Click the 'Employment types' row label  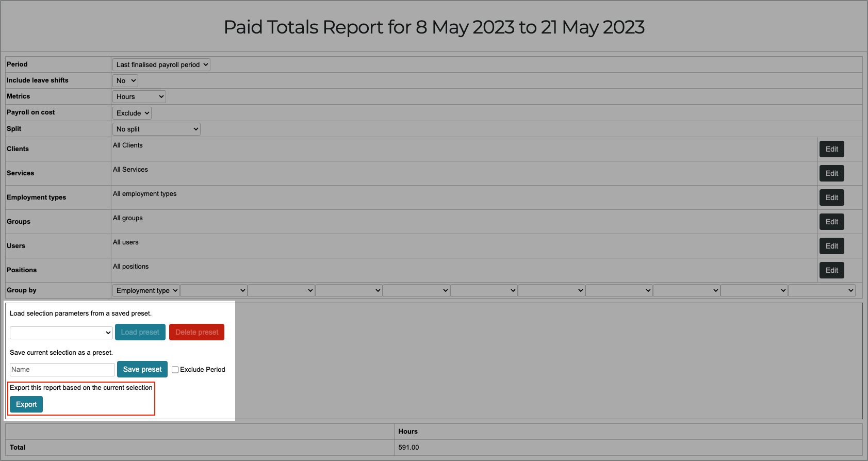coord(37,197)
